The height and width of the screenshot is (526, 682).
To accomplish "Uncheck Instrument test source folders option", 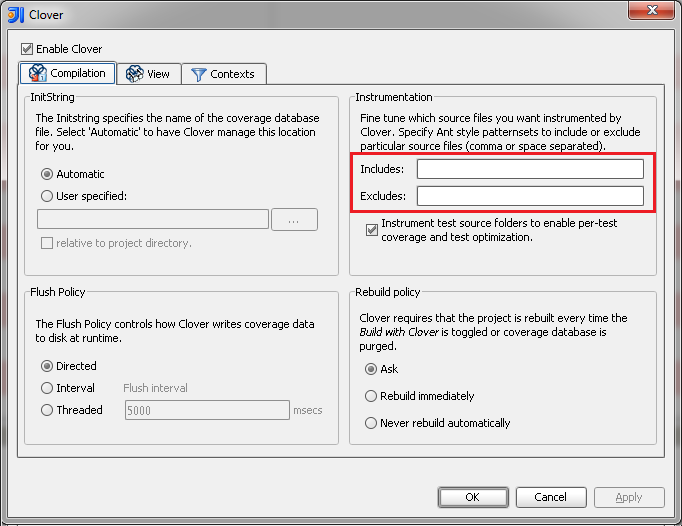I will (x=372, y=230).
